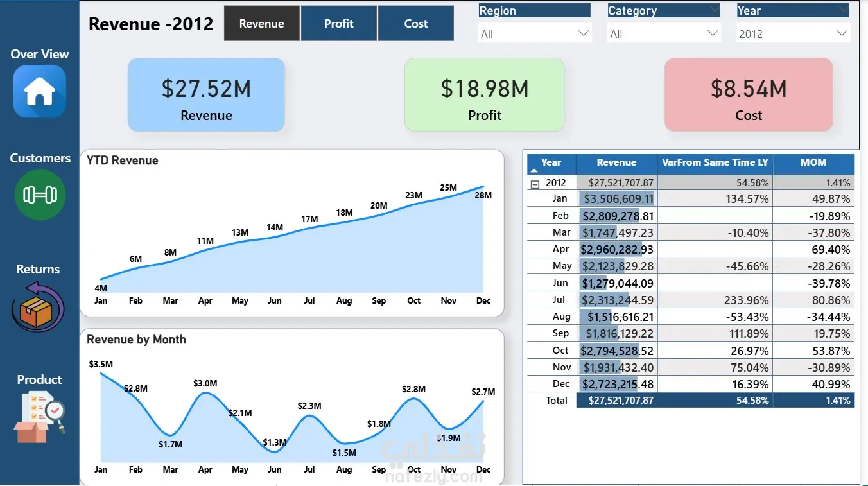Image resolution: width=868 pixels, height=486 pixels.
Task: Select the Apr row in table
Action: point(691,249)
